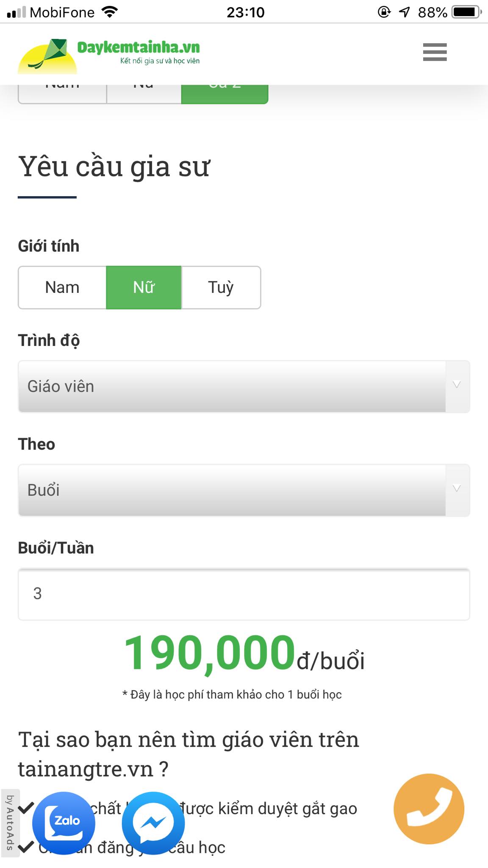This screenshot has height=868, width=488.
Task: Tap the green selected top segment button
Action: (225, 94)
